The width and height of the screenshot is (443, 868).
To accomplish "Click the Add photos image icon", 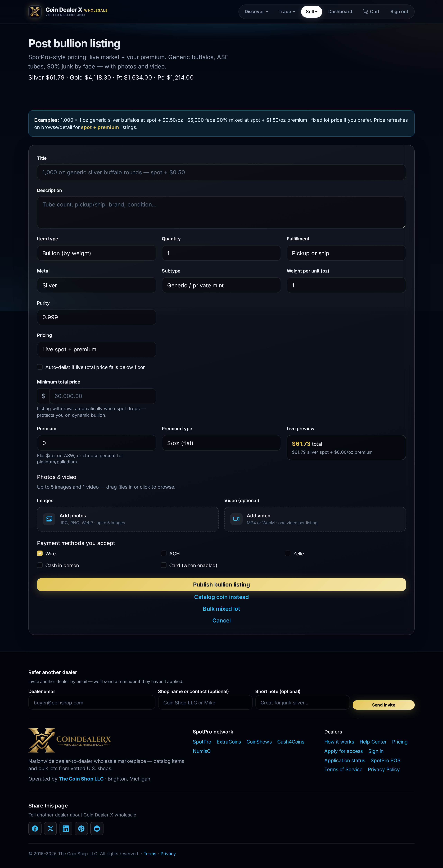I will point(49,519).
